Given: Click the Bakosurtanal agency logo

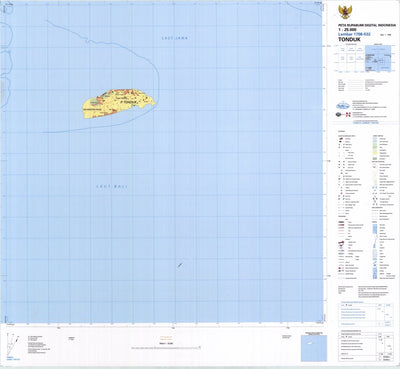Looking at the screenshot, I should [x=343, y=106].
